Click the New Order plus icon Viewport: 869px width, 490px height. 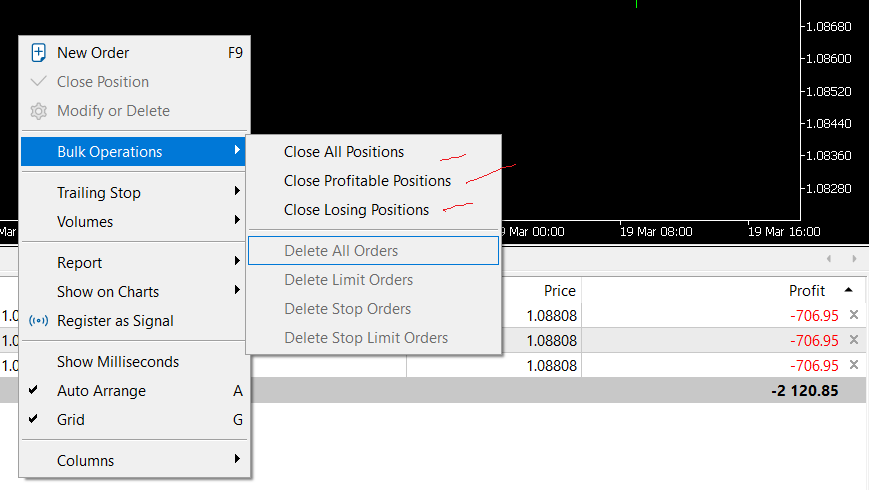pyautogui.click(x=39, y=53)
